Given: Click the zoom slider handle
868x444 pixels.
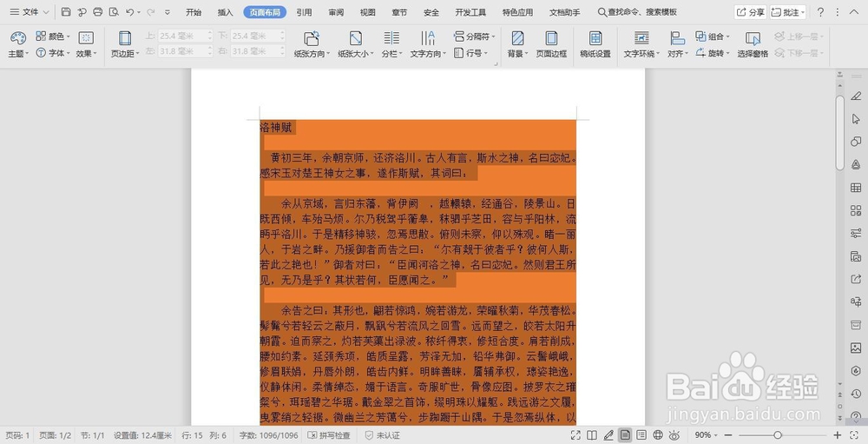Looking at the screenshot, I should (777, 435).
